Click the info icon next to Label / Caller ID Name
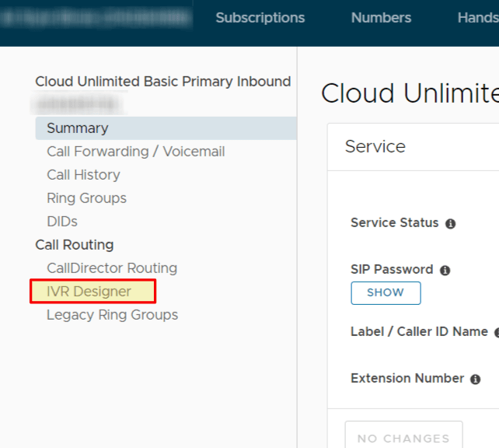The image size is (499, 448). pyautogui.click(x=496, y=332)
